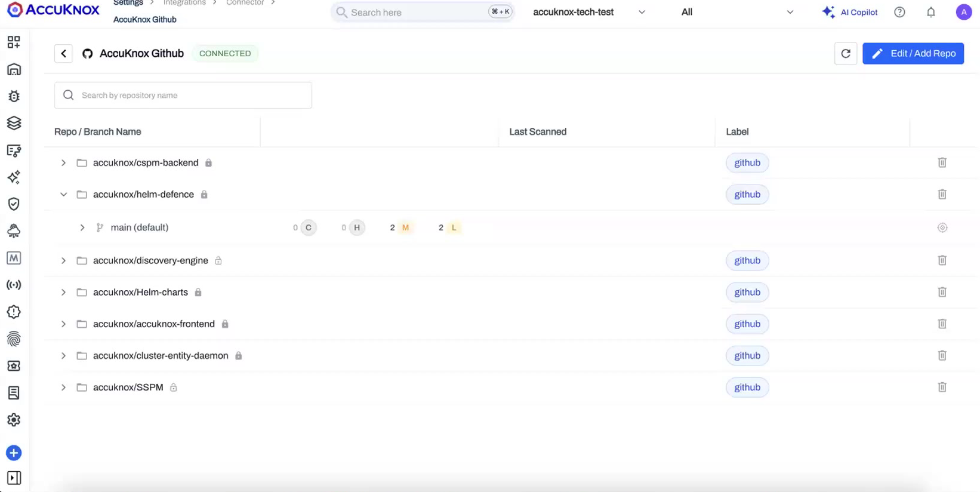This screenshot has width=980, height=492.
Task: Click the github label on accuknox/cspm-backend row
Action: (x=747, y=163)
